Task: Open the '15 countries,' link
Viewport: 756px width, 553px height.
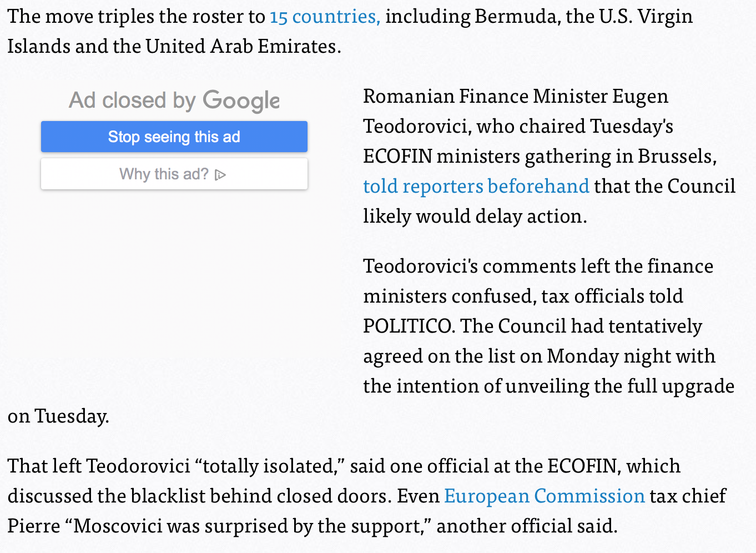Action: [x=325, y=17]
